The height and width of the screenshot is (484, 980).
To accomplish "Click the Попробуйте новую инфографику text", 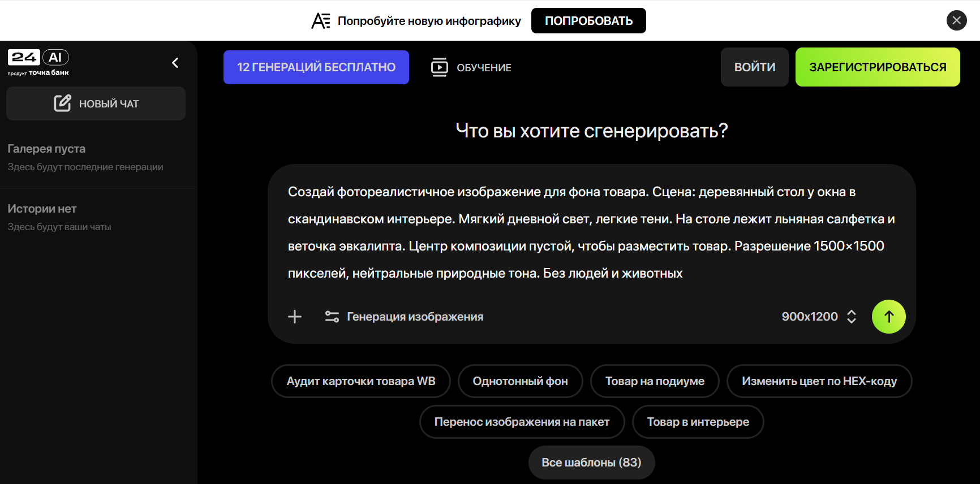I will [x=429, y=21].
